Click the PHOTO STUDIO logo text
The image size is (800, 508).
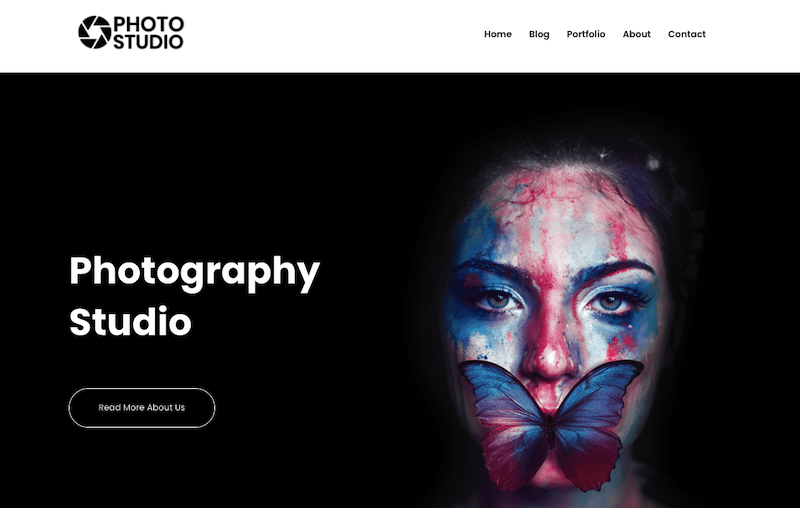coord(148,33)
